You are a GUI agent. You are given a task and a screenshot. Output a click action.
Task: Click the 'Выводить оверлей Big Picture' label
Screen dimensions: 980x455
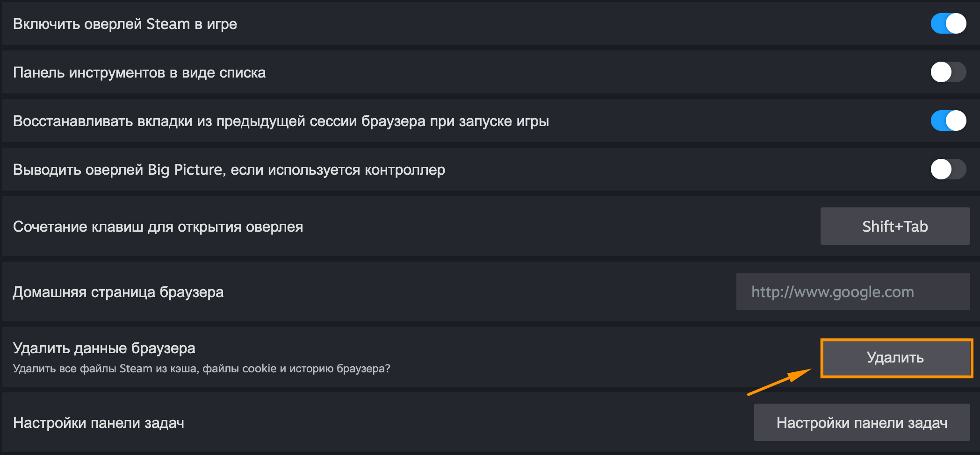229,170
